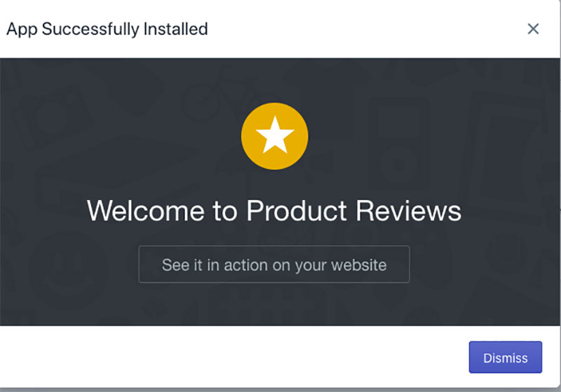The width and height of the screenshot is (561, 392).
Task: Click the Product Reviews app logo
Action: pyautogui.click(x=274, y=136)
